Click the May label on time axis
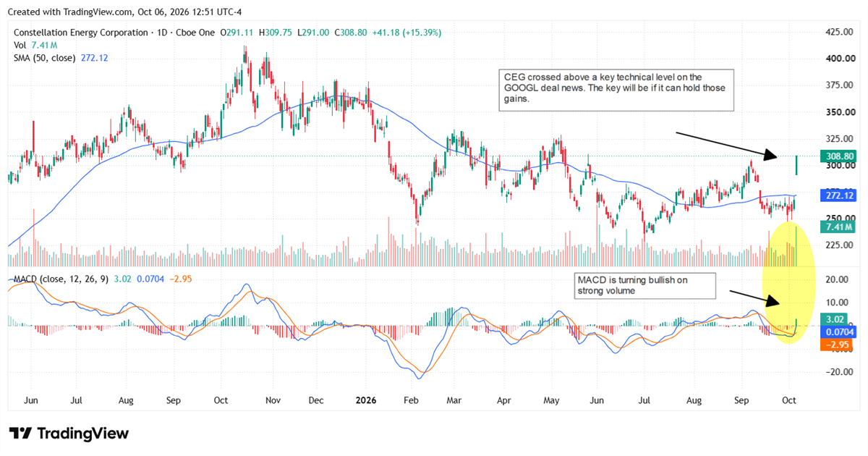The height and width of the screenshot is (456, 868). [551, 400]
